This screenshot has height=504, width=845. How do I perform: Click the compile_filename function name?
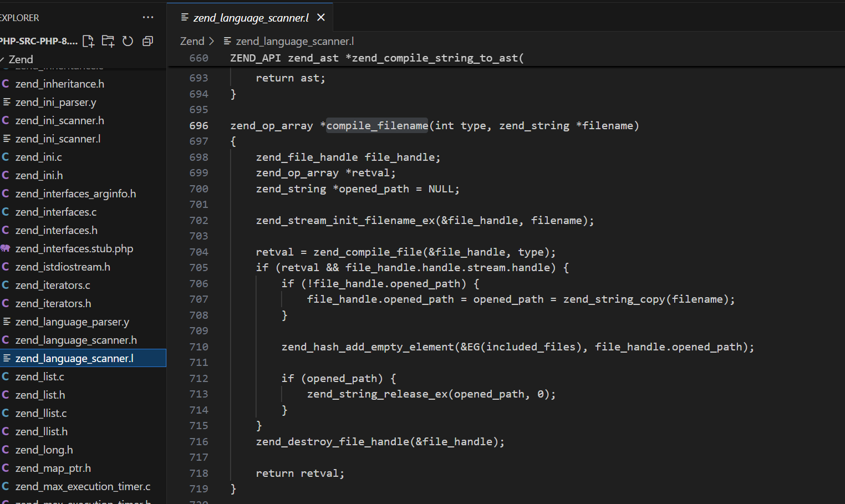377,126
